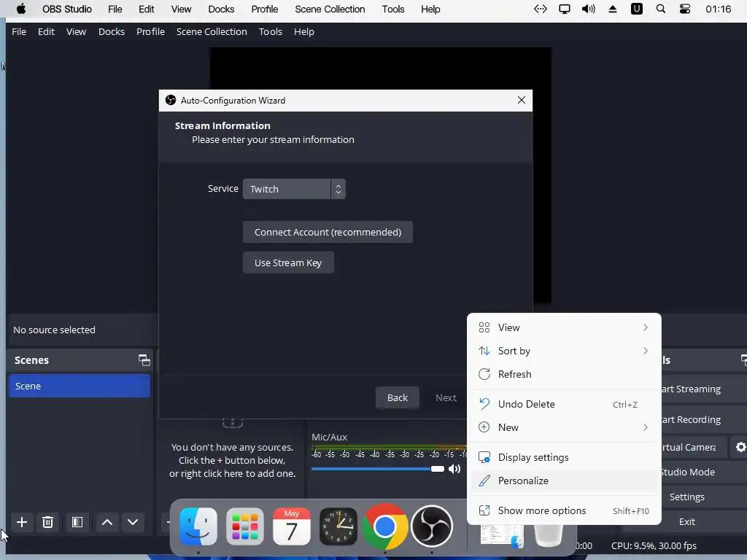
Task: Close the Auto-Configuration Wizard
Action: point(521,100)
